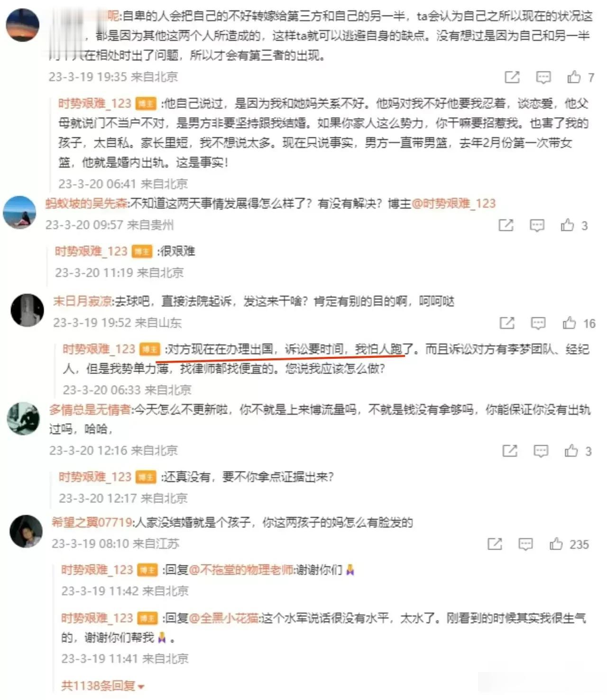Expand the 共1138条回复 replies list
This screenshot has width=607, height=700.
pyautogui.click(x=102, y=686)
